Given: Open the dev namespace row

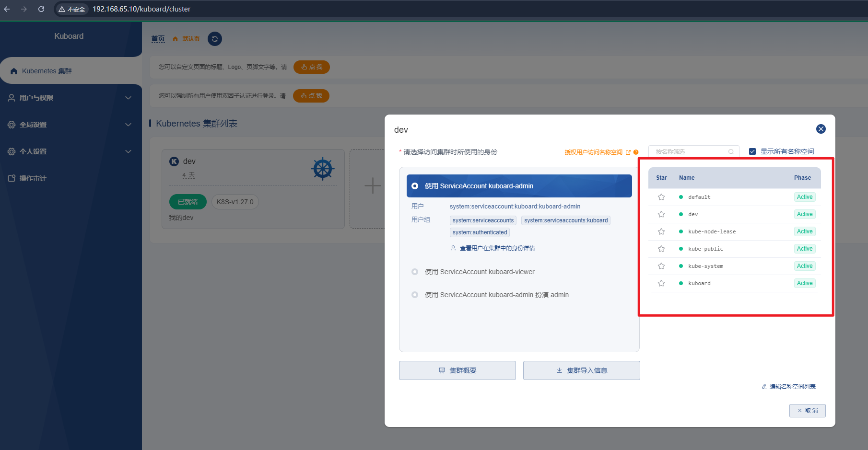Looking at the screenshot, I should (734, 214).
